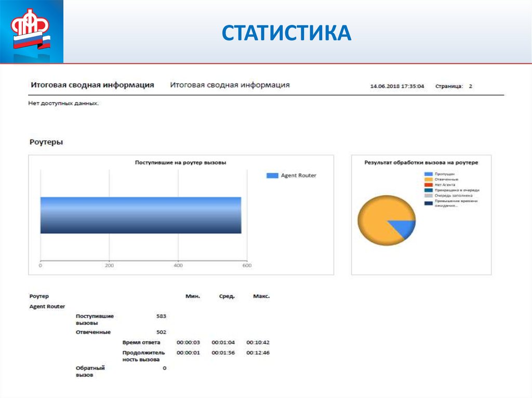Click the 'Роутеры' section heading
Image resolution: width=532 pixels, height=398 pixels.
tap(46, 142)
